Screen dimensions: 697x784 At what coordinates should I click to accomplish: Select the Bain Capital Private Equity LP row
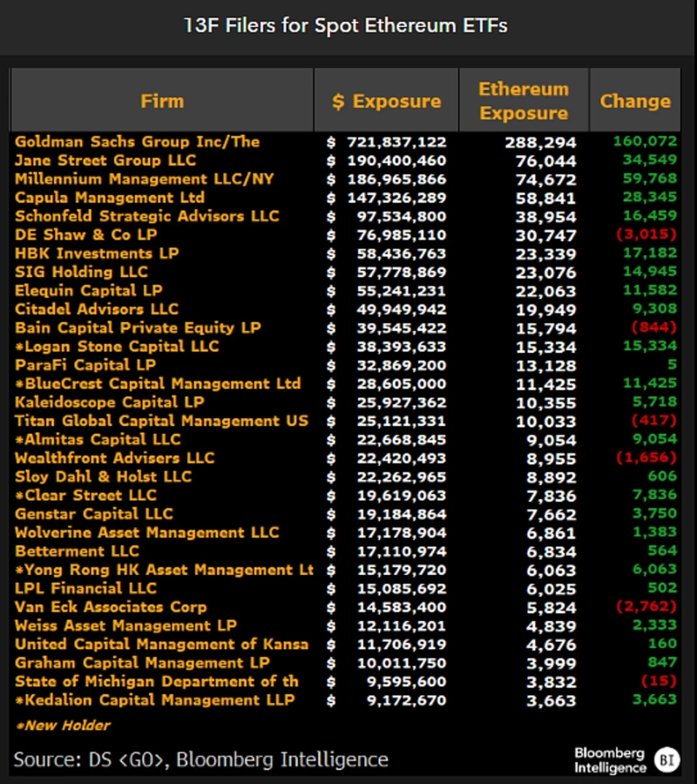(x=137, y=328)
